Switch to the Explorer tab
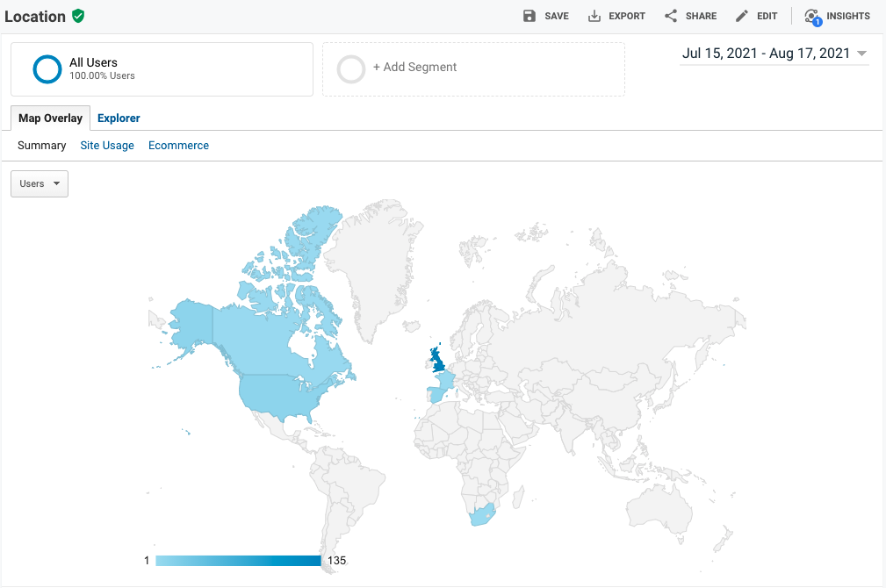Image resolution: width=886 pixels, height=588 pixels. [x=119, y=118]
